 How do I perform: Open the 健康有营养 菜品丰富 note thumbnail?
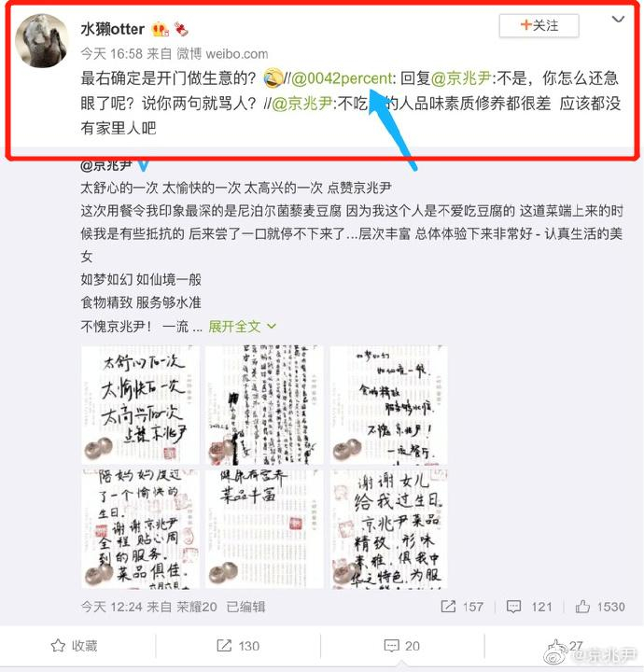tap(264, 528)
